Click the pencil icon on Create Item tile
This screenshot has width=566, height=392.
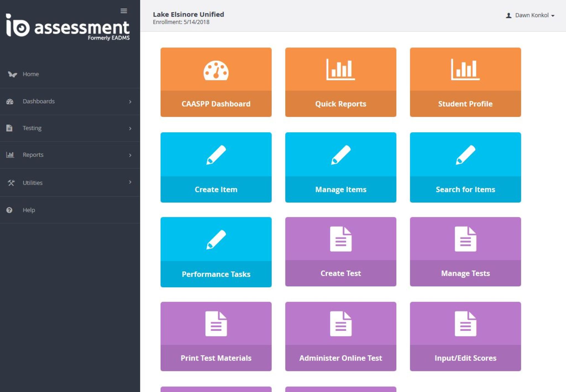tap(216, 155)
